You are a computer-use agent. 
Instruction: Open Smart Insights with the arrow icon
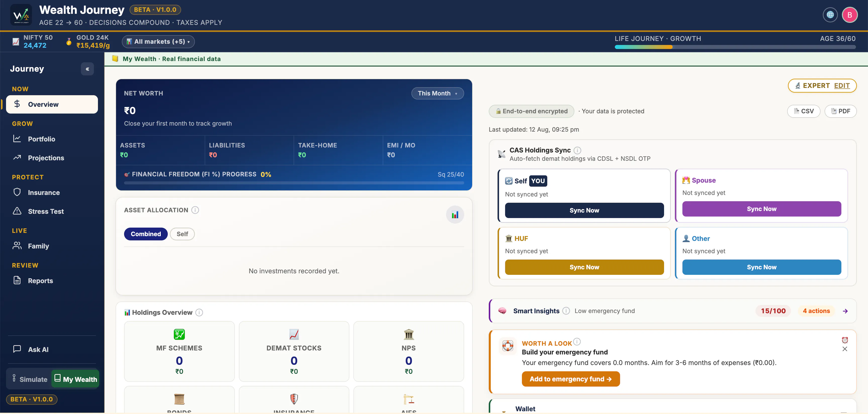point(845,311)
